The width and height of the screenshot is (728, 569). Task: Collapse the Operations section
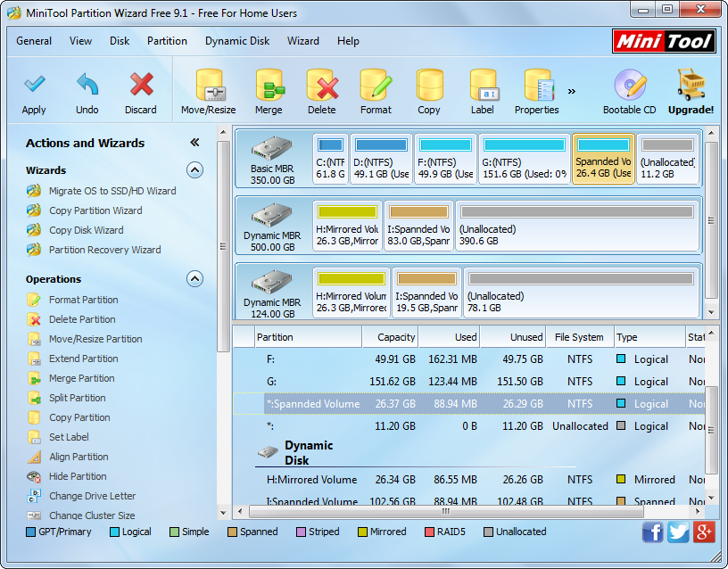pos(195,279)
